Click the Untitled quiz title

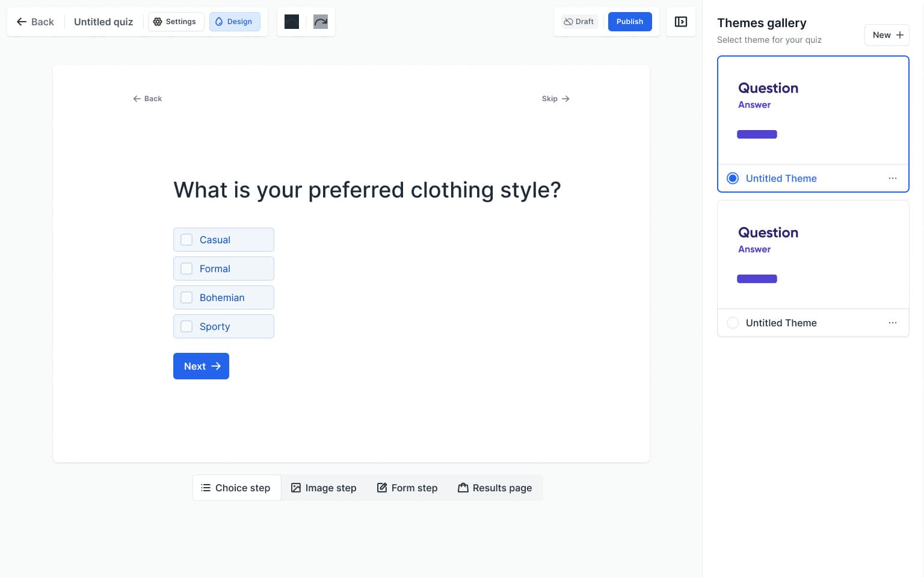tap(103, 22)
